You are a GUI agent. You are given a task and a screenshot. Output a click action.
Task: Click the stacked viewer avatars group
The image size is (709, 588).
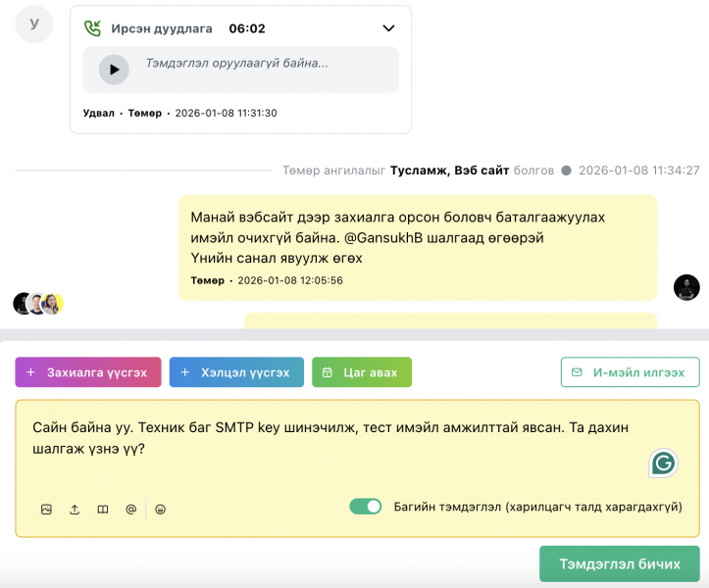[38, 304]
